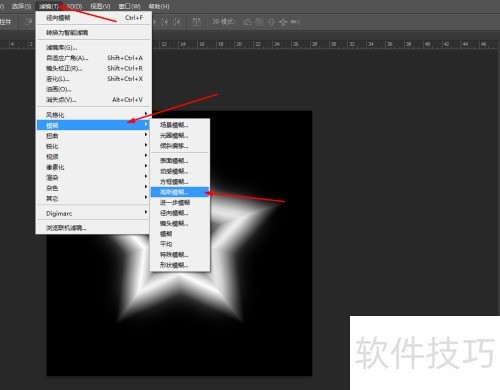Expand the 扭曲 submenu
Image resolution: width=500 pixels, height=390 pixels.
pyautogui.click(x=94, y=136)
